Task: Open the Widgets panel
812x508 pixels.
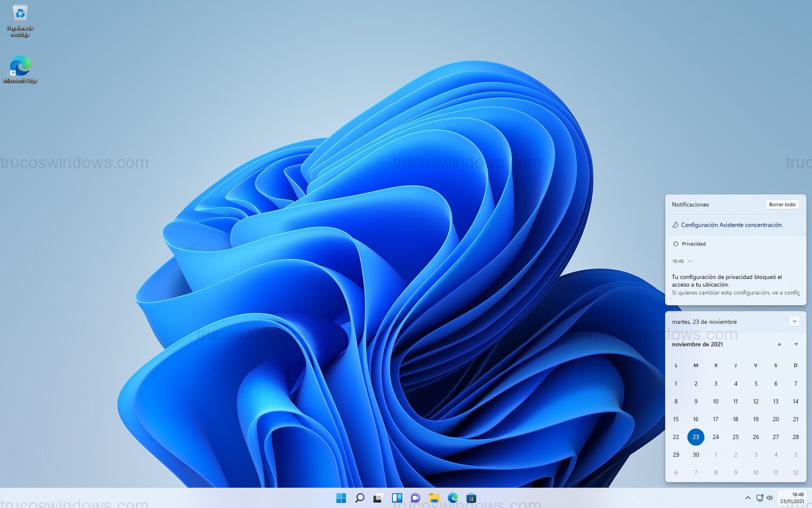Action: 397,498
